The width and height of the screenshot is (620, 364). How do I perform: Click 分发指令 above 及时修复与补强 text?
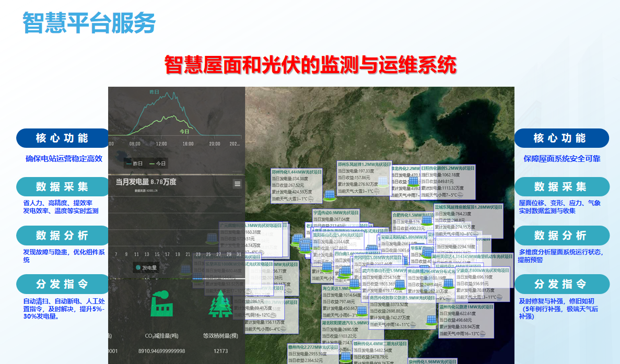[561, 284]
